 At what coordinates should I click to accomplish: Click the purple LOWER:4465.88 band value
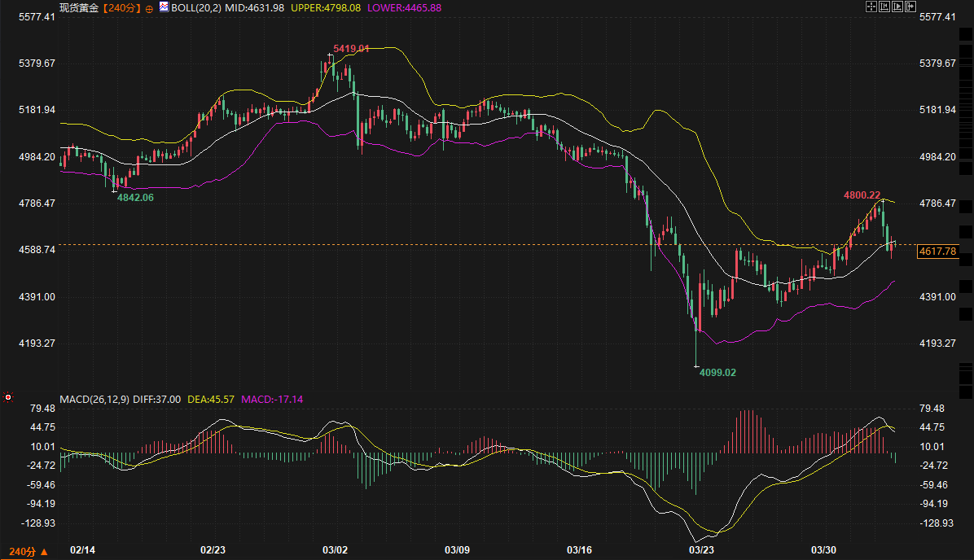tap(405, 7)
